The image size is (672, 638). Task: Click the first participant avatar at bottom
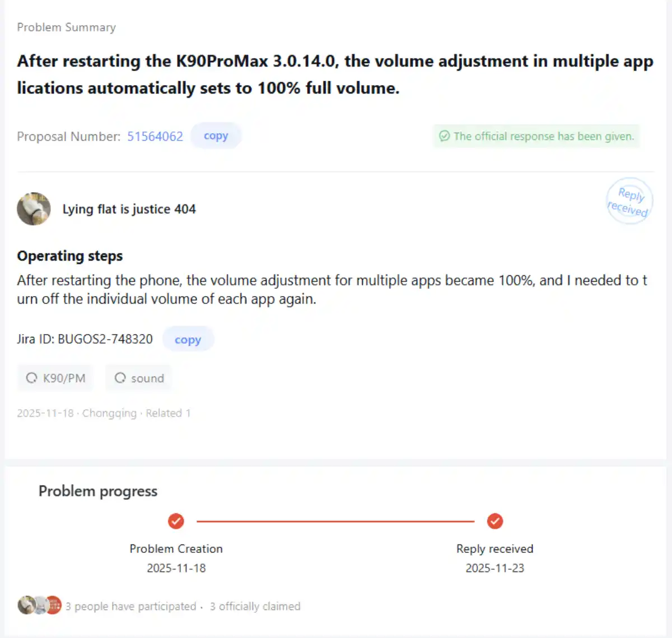(26, 605)
